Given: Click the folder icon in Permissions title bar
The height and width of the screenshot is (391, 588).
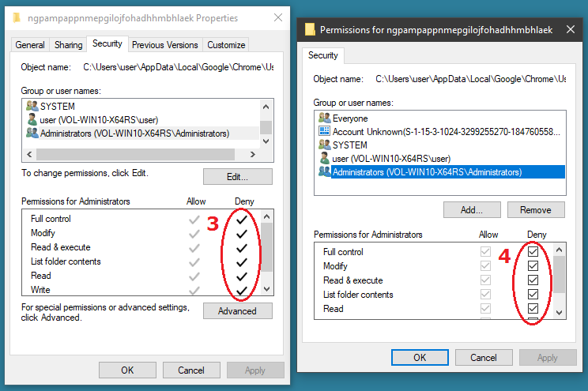Looking at the screenshot, I should point(310,29).
